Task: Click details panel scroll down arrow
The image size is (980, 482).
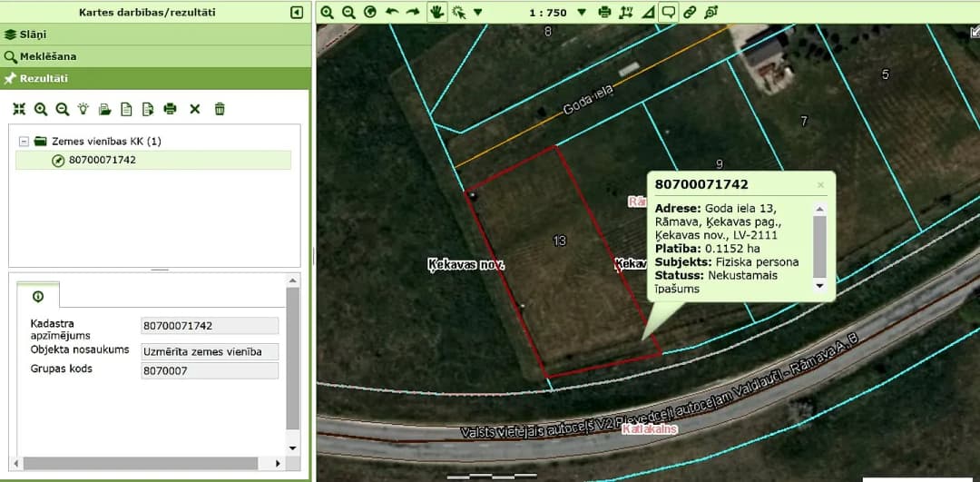Action: pos(292,448)
